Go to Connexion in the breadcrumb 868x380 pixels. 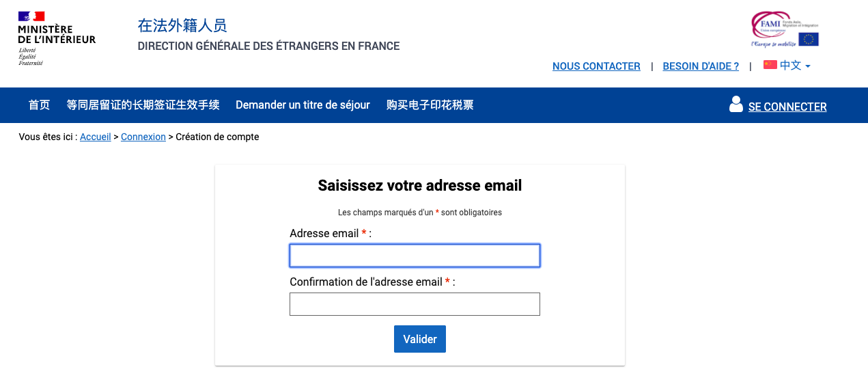pos(143,137)
